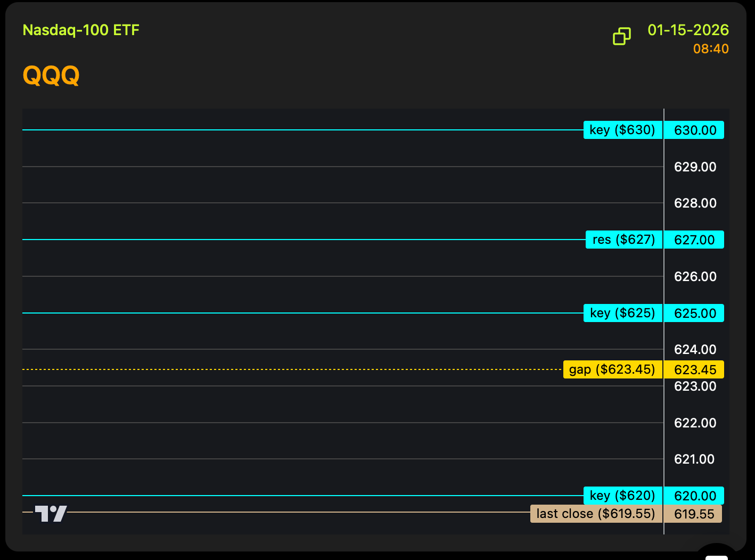Click the 08:40 time stamp
The width and height of the screenshot is (755, 560).
(710, 49)
